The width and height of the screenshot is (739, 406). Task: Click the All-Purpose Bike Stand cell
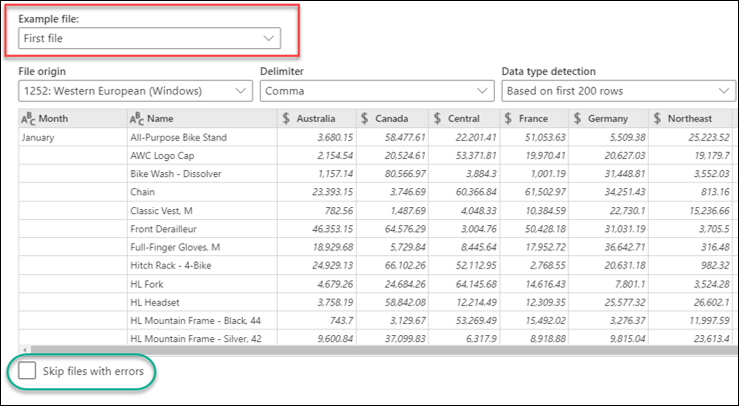point(202,137)
